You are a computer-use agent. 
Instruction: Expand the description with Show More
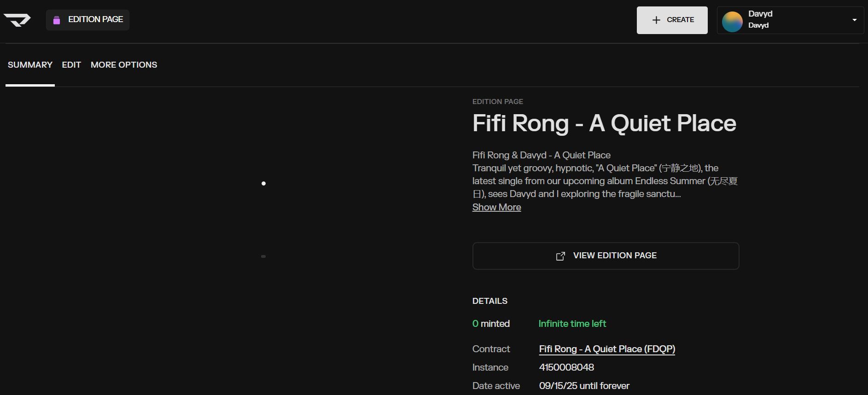496,207
